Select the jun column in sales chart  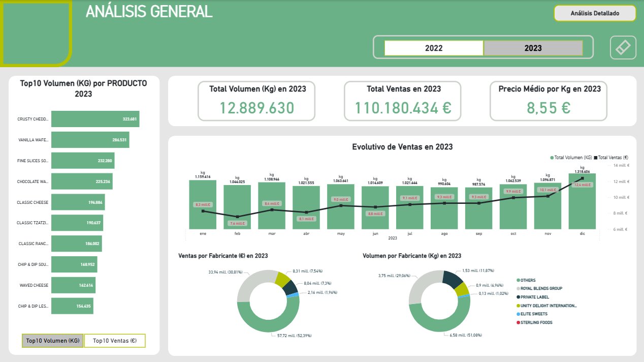coord(375,207)
